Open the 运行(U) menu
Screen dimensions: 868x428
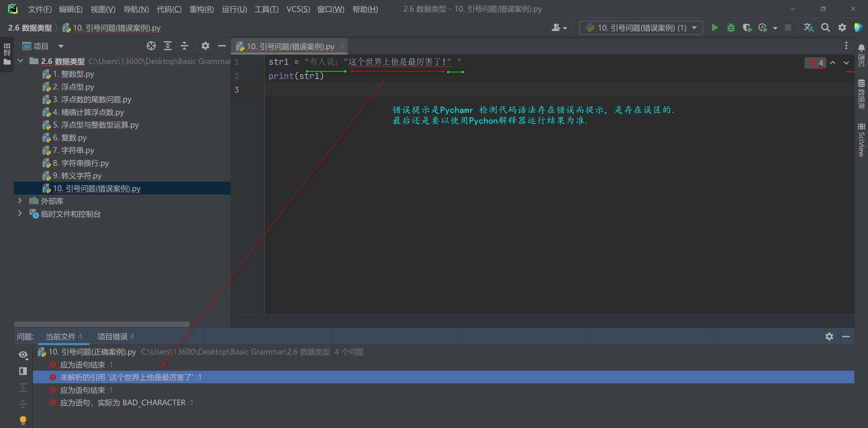point(234,9)
